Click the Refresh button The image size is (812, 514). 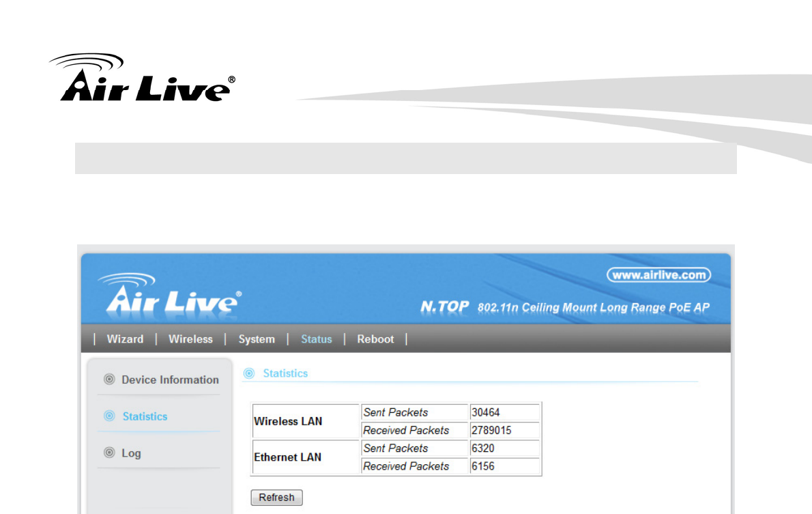(x=276, y=498)
